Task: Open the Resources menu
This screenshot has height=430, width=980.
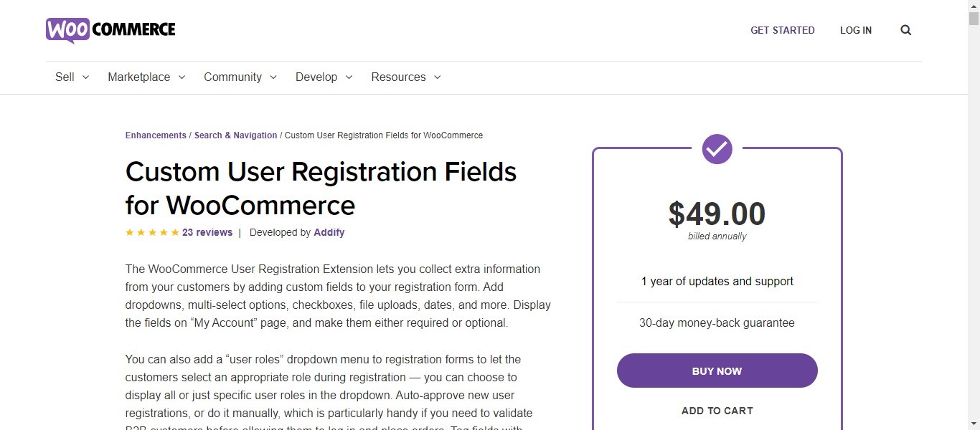Action: 406,77
